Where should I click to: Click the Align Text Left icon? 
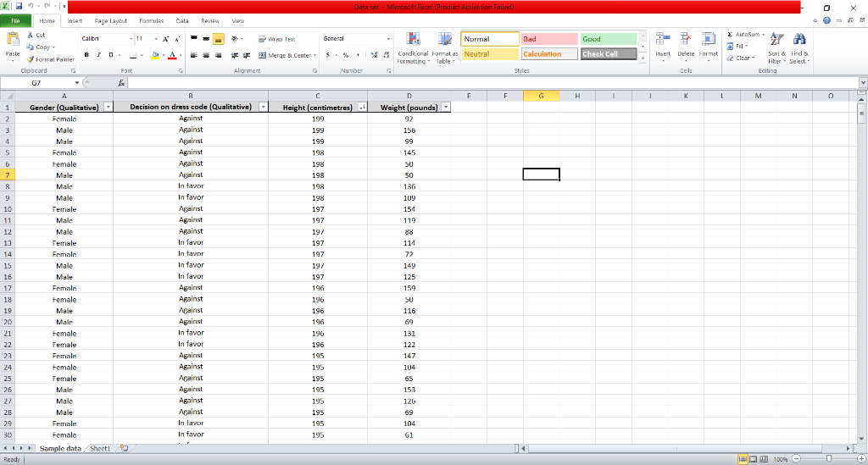click(x=194, y=55)
